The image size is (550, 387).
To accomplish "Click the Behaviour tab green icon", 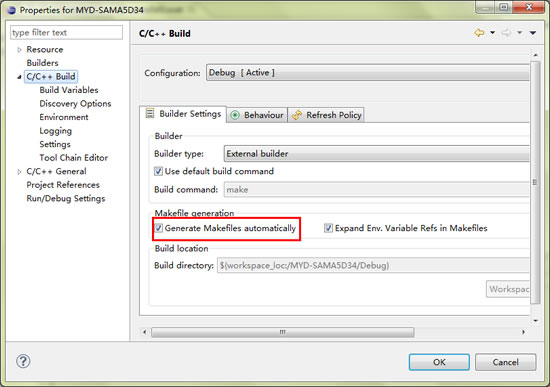I will [235, 115].
